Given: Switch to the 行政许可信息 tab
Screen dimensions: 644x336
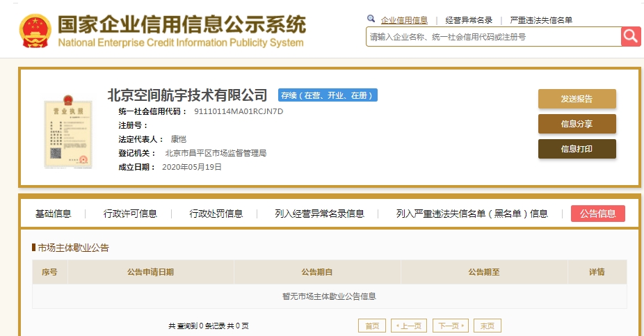Looking at the screenshot, I should (130, 214).
